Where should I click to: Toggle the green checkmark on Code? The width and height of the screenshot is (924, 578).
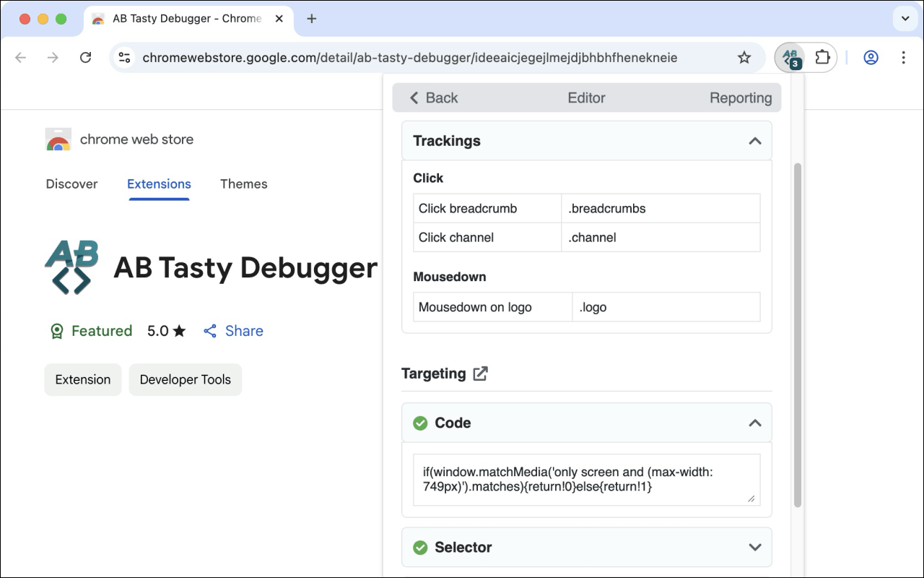[420, 423]
